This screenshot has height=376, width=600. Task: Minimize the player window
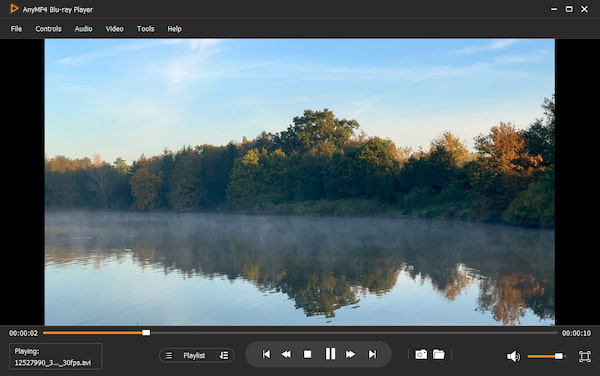point(554,9)
